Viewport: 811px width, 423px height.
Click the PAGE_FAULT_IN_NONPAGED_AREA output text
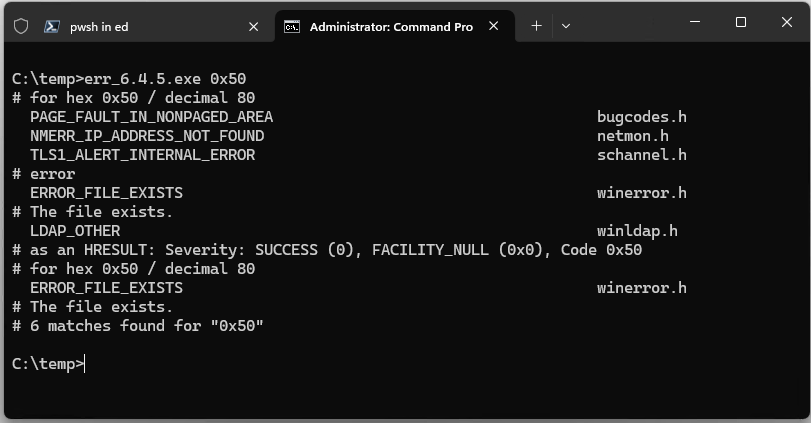pos(152,117)
